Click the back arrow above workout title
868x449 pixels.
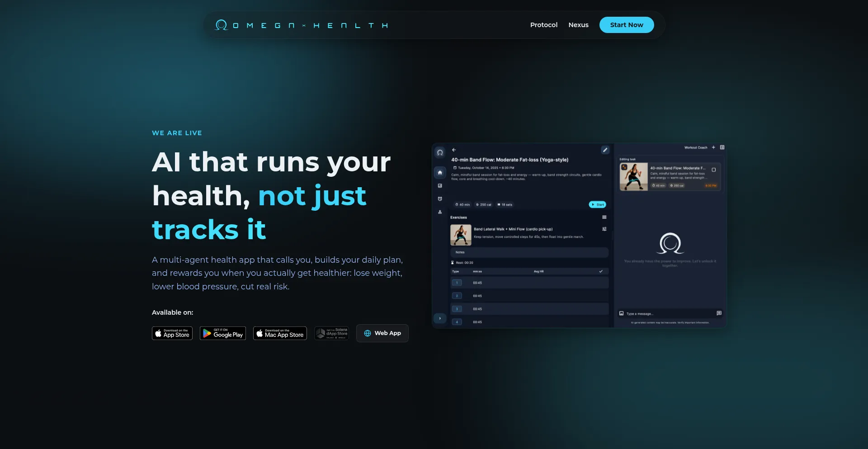tap(454, 150)
